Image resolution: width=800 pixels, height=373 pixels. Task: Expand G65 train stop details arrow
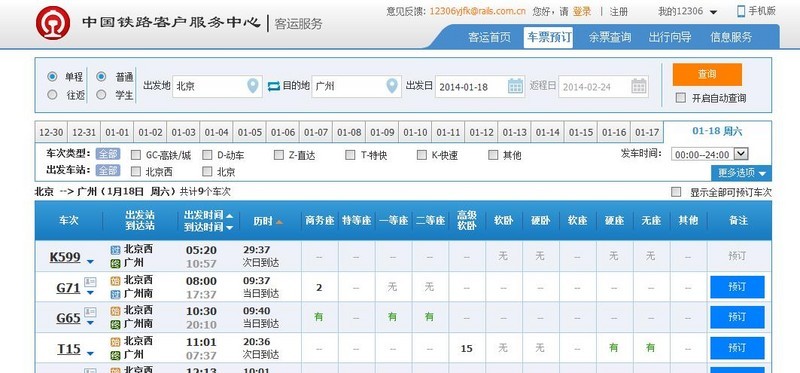[x=90, y=323]
